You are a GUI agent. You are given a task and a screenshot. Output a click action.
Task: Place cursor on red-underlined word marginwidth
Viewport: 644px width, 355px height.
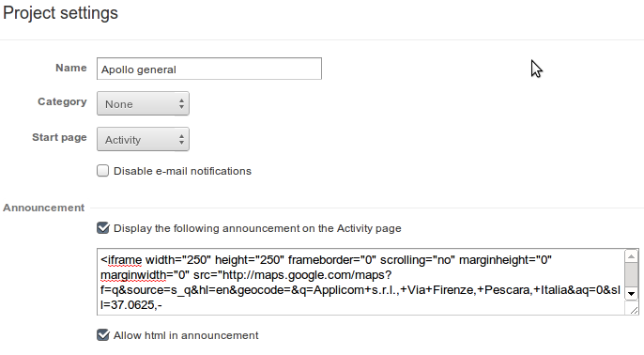(x=133, y=275)
